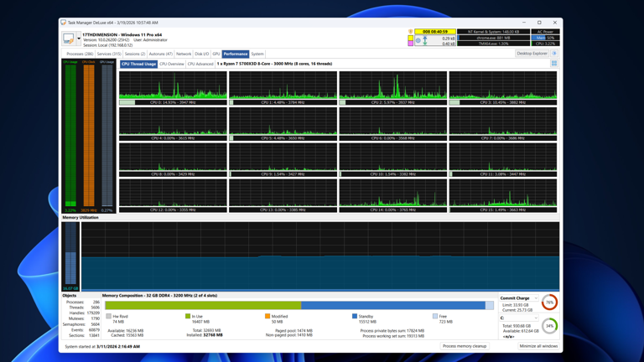644x362 pixels.
Task: Click the magenta color square under the shield
Action: click(410, 43)
